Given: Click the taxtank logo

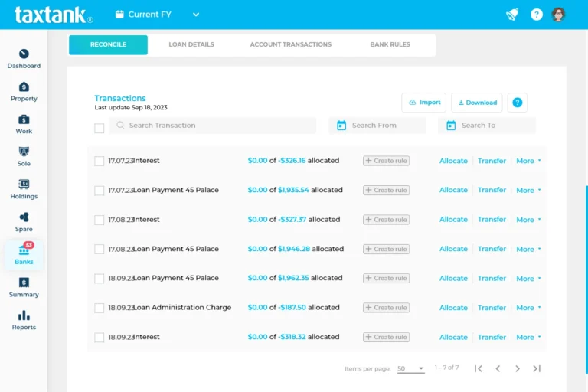Looking at the screenshot, I should coord(54,15).
